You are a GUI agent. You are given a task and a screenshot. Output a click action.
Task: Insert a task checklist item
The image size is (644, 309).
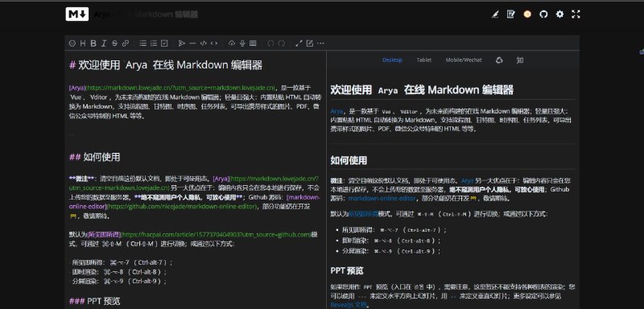point(164,43)
